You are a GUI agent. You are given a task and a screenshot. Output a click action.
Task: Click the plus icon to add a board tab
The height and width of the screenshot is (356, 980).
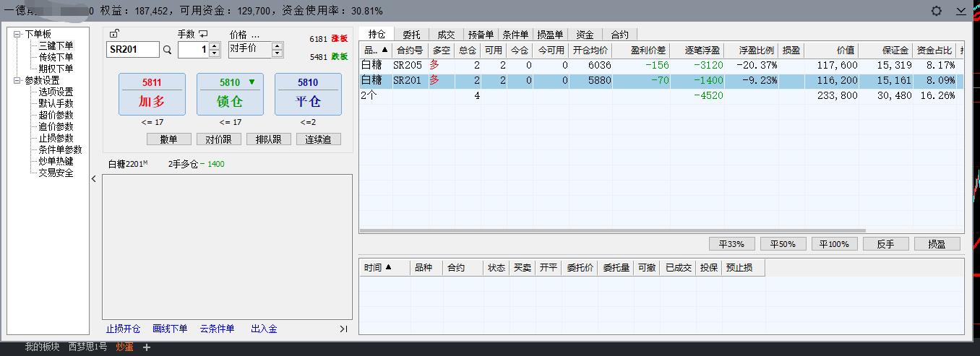coord(147,347)
